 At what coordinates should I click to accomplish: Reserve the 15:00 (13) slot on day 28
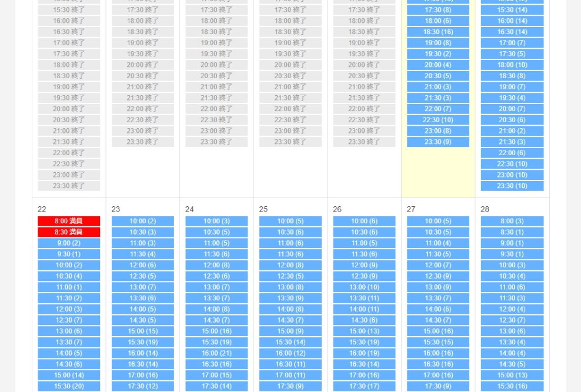point(512,375)
